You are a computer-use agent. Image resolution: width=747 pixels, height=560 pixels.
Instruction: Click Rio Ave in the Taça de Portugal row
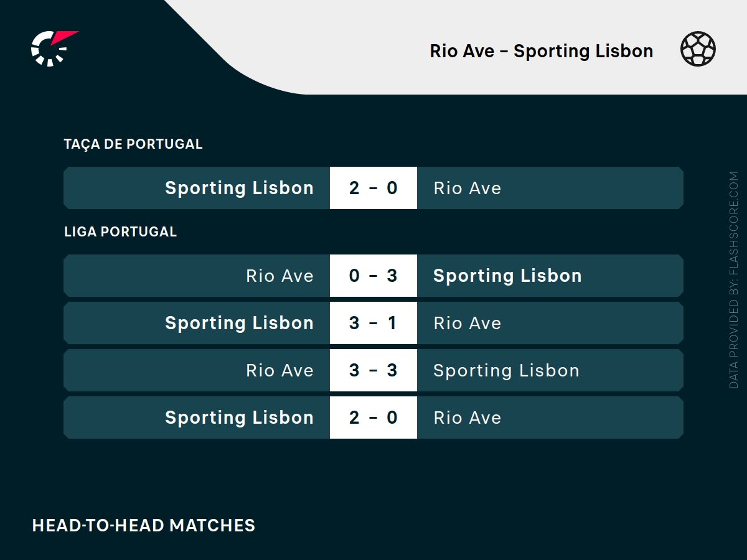tap(467, 188)
